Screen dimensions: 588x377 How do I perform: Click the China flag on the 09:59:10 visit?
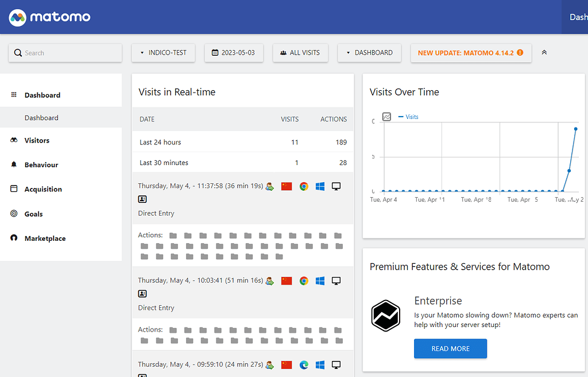click(287, 364)
